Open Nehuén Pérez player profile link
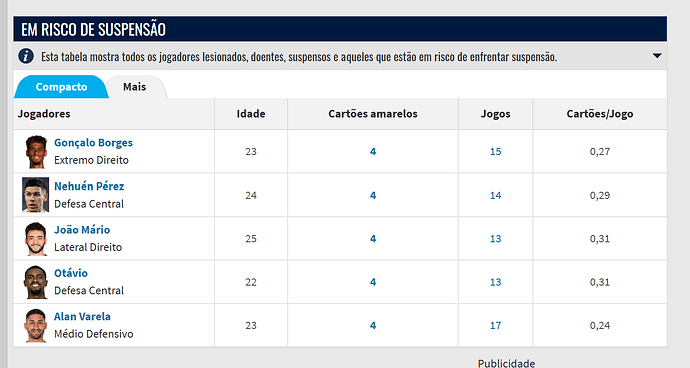Image resolution: width=690 pixels, height=368 pixels. (89, 186)
